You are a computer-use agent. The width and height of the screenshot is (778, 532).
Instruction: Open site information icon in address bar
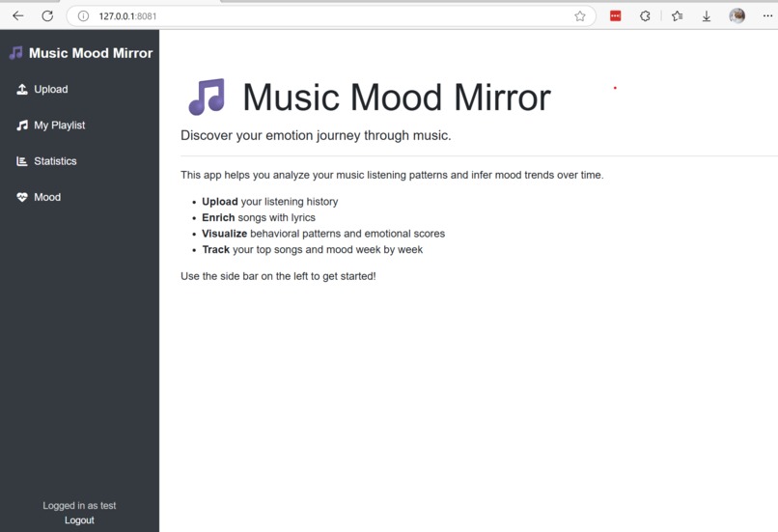[x=83, y=16]
